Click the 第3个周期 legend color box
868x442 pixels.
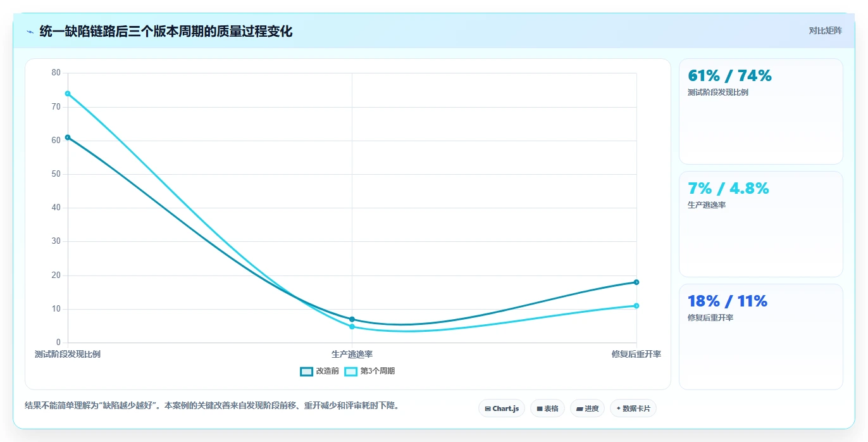[350, 371]
